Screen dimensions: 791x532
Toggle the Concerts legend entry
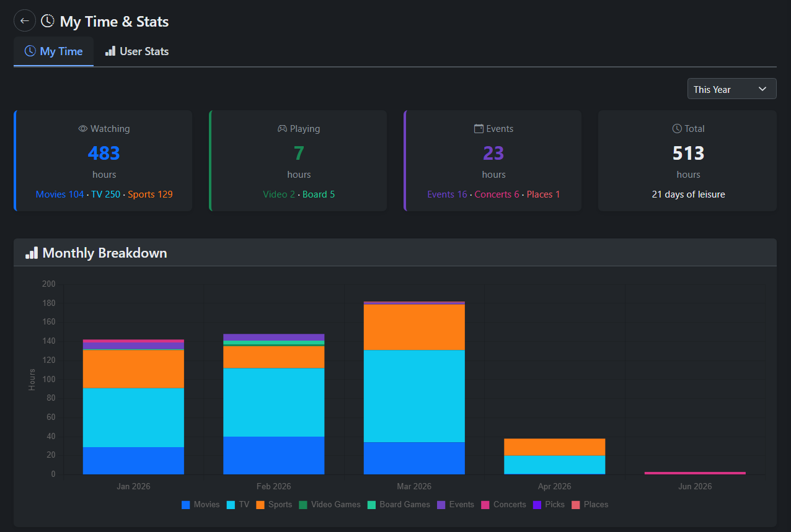(x=504, y=504)
